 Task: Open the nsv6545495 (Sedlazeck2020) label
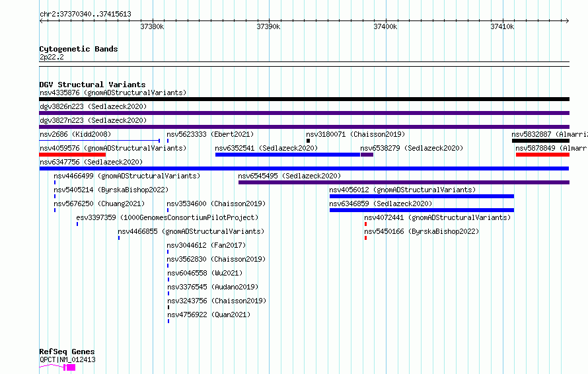[x=289, y=176]
